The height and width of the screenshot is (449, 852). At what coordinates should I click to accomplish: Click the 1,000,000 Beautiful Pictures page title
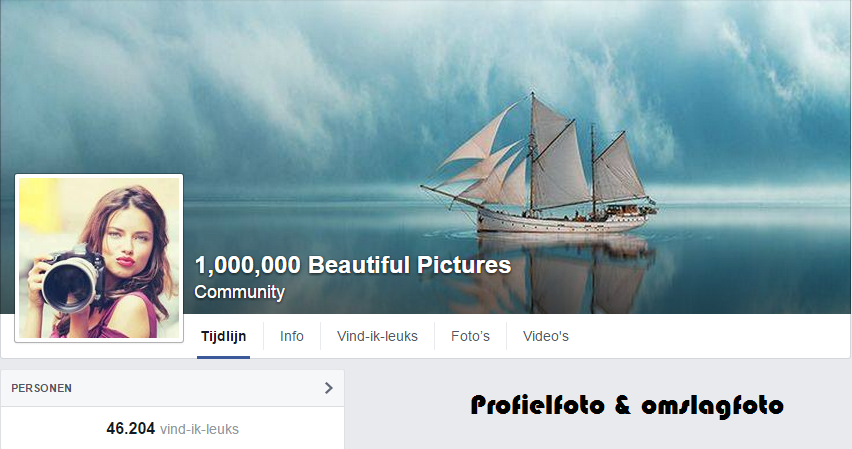click(353, 265)
